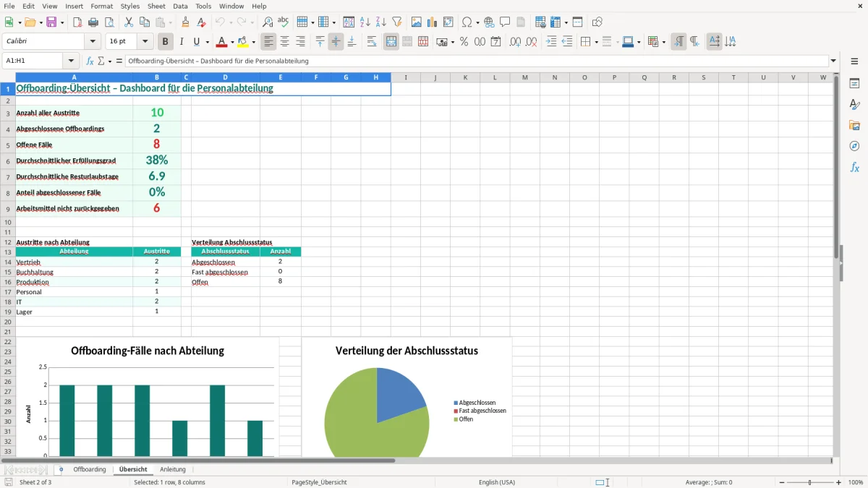Format as Percent

464,42
